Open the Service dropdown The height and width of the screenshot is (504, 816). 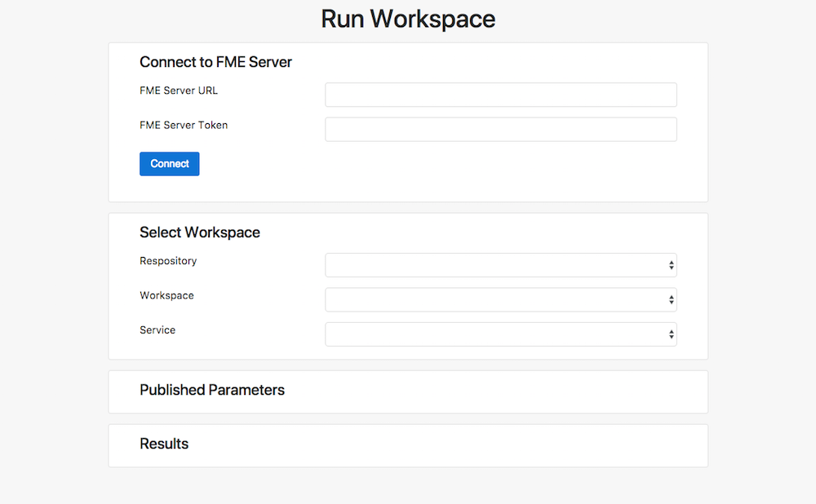(x=501, y=334)
